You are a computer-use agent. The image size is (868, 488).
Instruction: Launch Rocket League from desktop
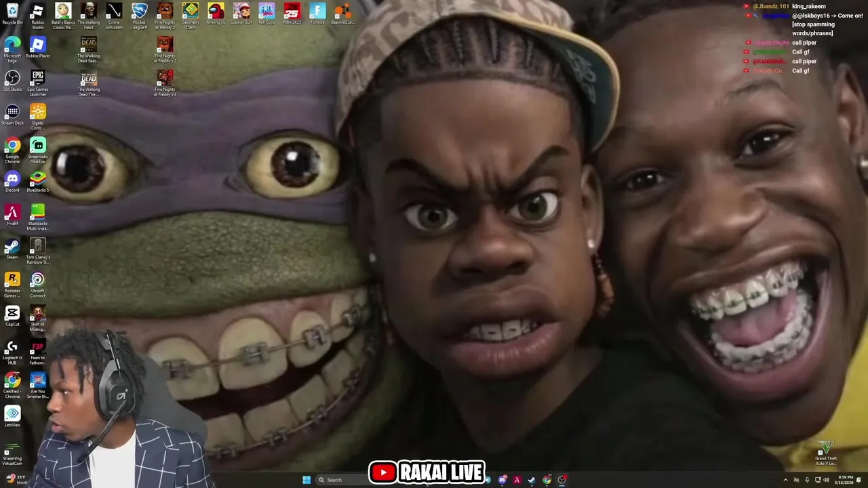[139, 16]
